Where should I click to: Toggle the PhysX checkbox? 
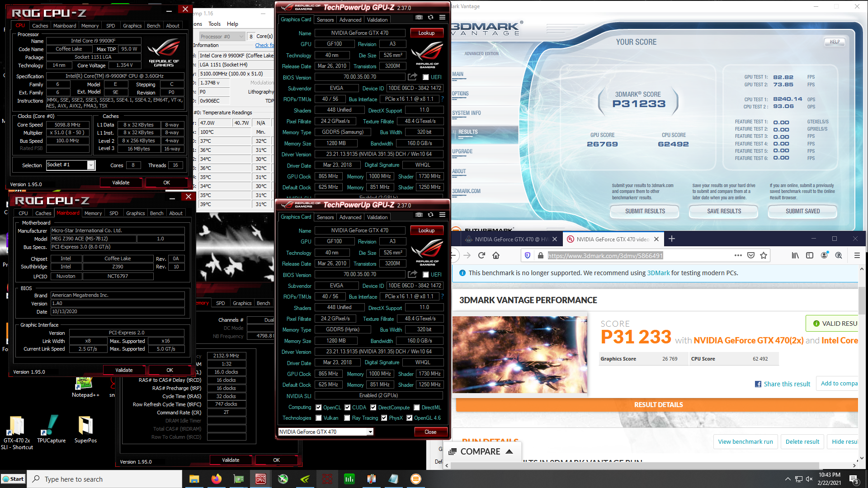click(x=384, y=418)
